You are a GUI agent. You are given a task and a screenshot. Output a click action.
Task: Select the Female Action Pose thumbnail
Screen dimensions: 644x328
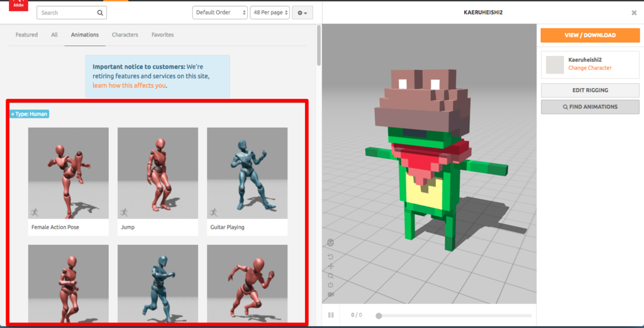click(68, 173)
